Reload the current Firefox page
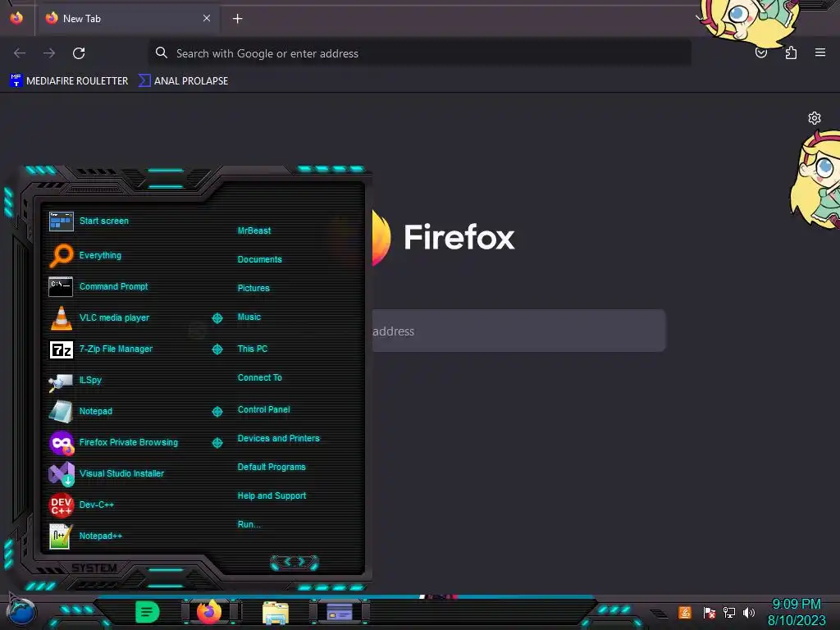Screen dimensions: 840x630 coord(79,53)
